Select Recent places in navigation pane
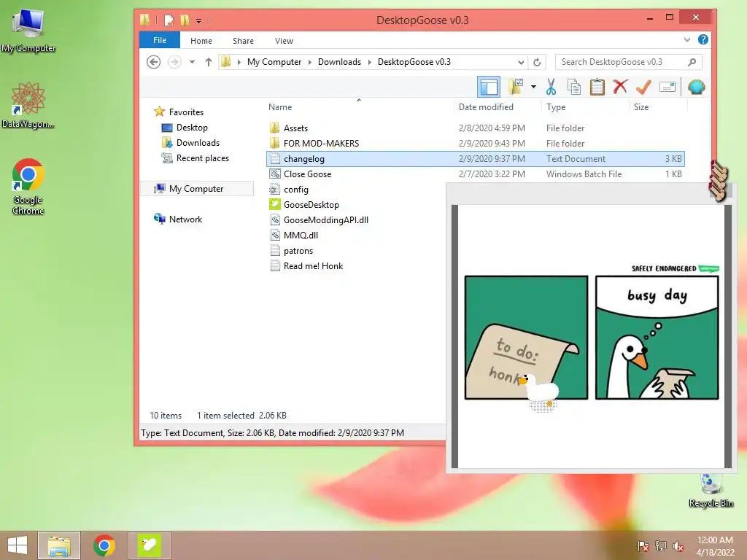 coord(203,158)
